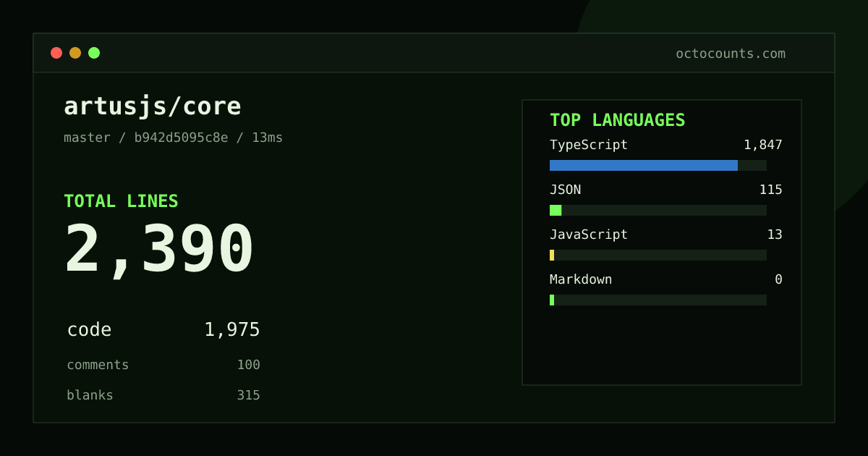Click the red window dot

[x=56, y=53]
